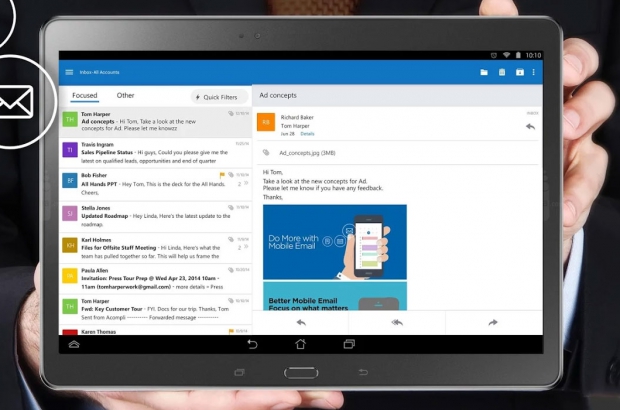Expand the All Hands PPT thread count
Screen dimensions: 620x410
[241, 184]
